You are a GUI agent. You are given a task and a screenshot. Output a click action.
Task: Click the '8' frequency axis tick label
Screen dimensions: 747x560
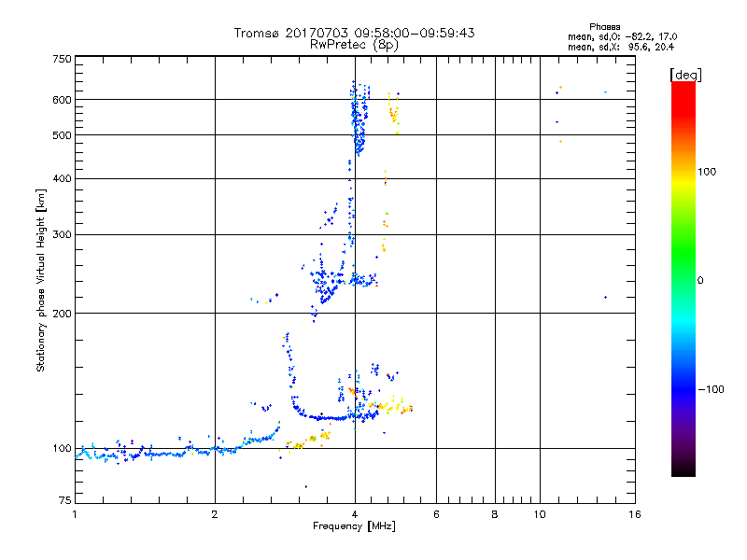tap(495, 514)
